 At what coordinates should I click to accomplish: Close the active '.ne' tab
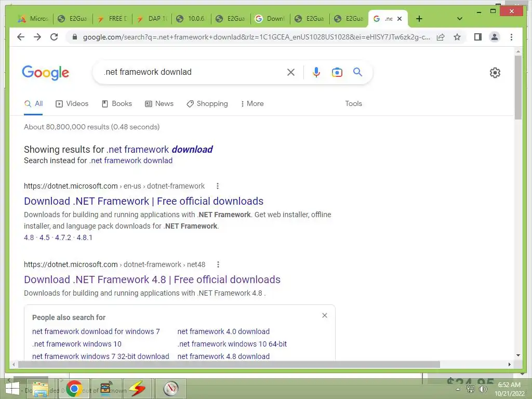coord(400,19)
